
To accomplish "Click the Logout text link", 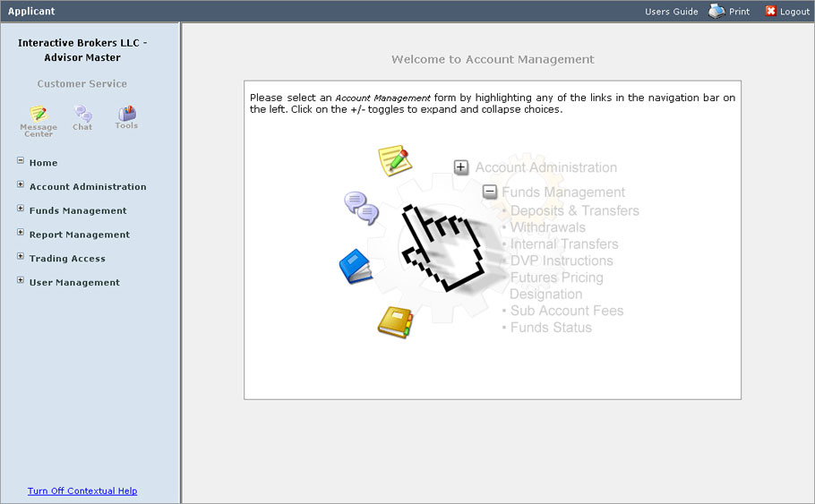I will pos(794,12).
